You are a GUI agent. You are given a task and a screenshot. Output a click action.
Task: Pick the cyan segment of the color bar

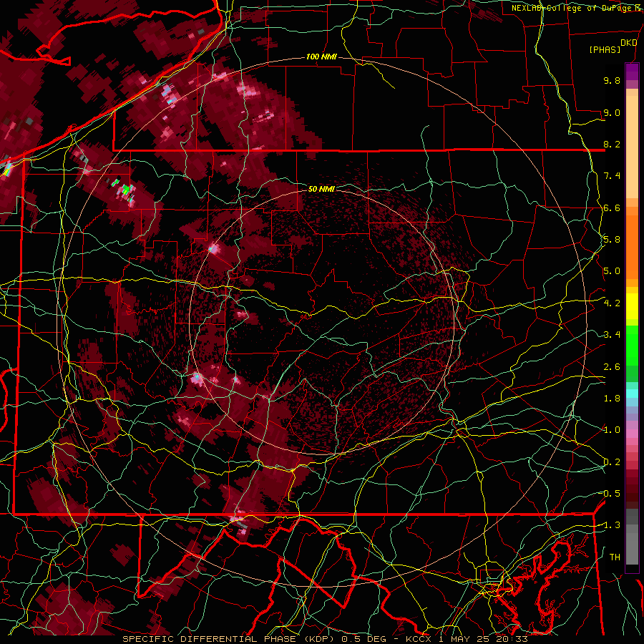tap(632, 394)
